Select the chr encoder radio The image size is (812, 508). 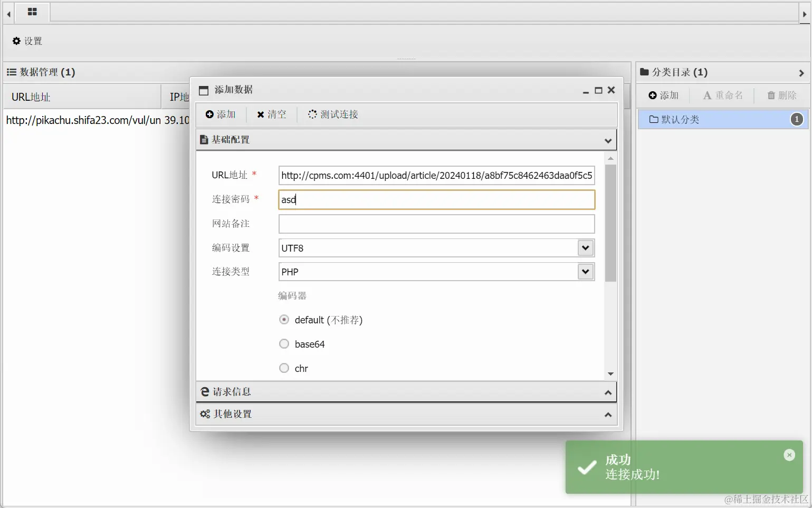point(284,368)
